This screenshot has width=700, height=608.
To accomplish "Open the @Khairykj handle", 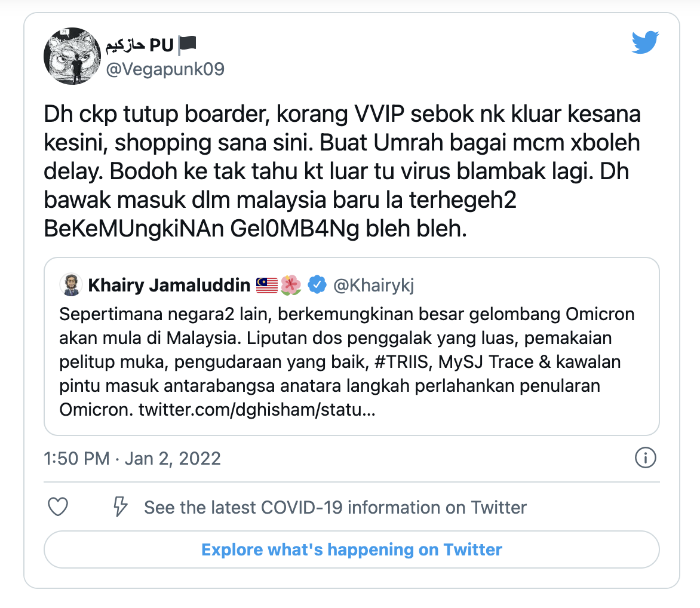I will (x=374, y=285).
